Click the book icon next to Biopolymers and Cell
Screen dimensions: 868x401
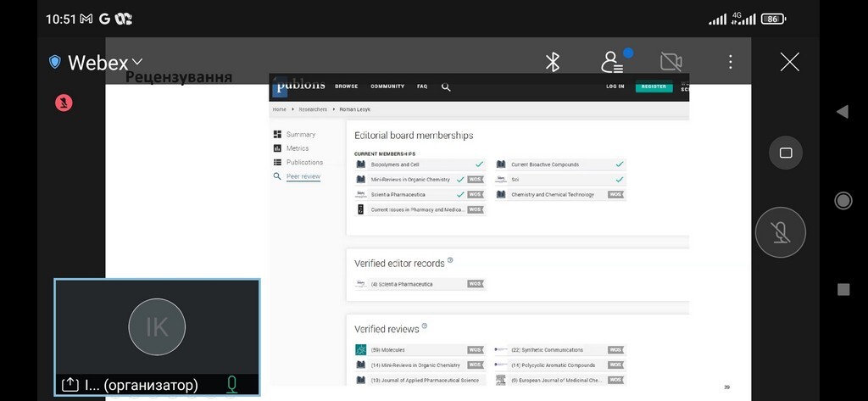pos(361,164)
